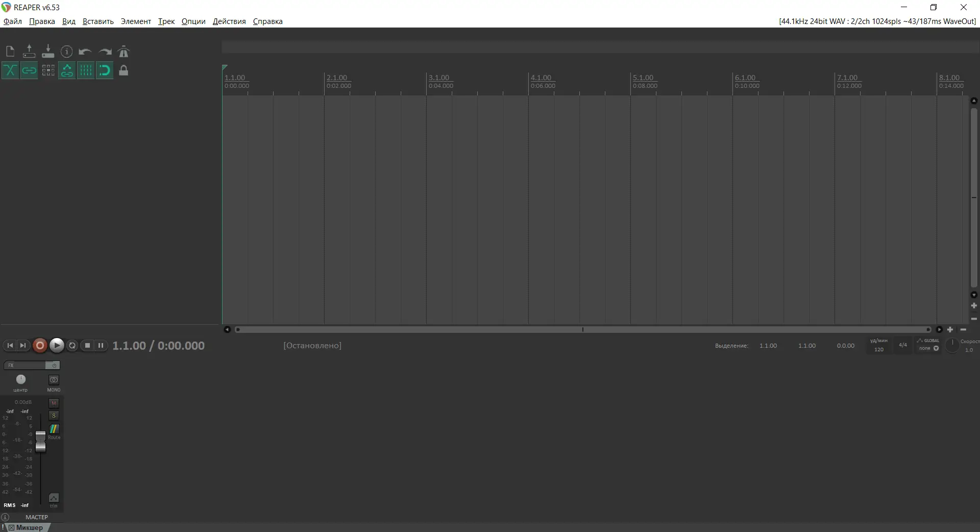This screenshot has height=532, width=980.
Task: Redo the last action
Action: coord(105,52)
